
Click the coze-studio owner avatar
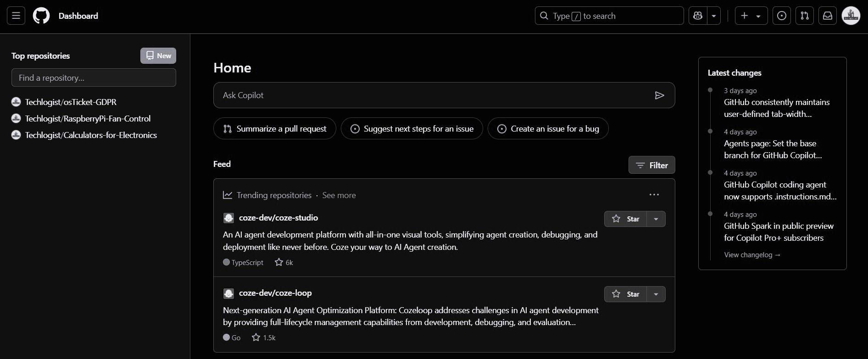coord(228,218)
